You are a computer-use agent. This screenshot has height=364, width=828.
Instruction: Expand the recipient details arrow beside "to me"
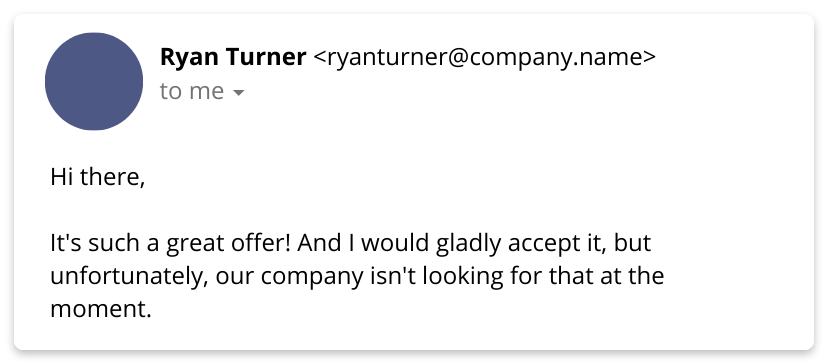point(239,93)
